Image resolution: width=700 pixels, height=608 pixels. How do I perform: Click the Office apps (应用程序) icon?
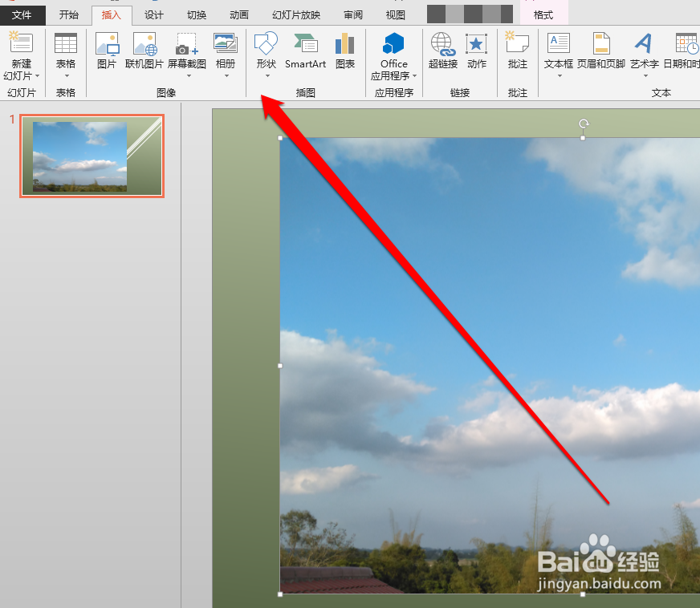tap(393, 44)
